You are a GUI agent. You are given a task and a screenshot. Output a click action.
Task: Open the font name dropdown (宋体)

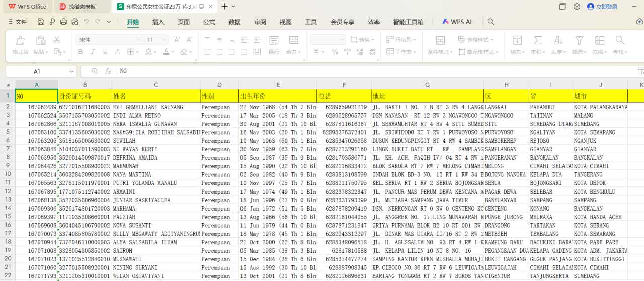click(138, 39)
